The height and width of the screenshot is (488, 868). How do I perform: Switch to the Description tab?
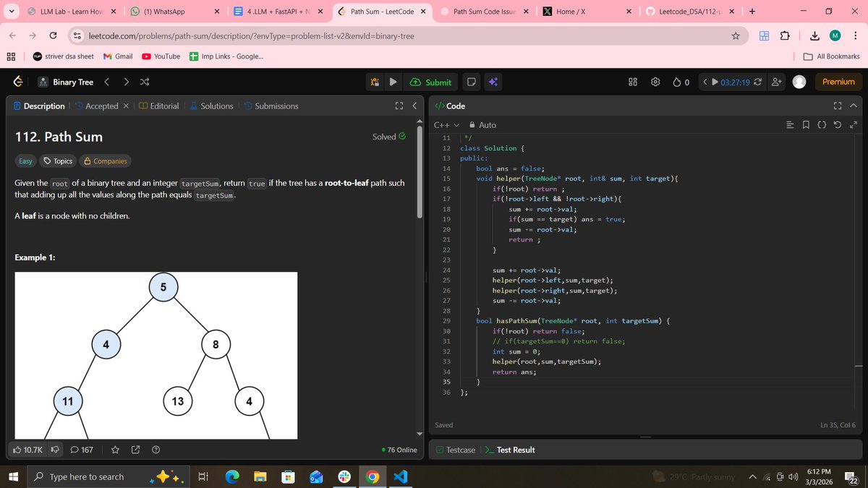point(39,106)
